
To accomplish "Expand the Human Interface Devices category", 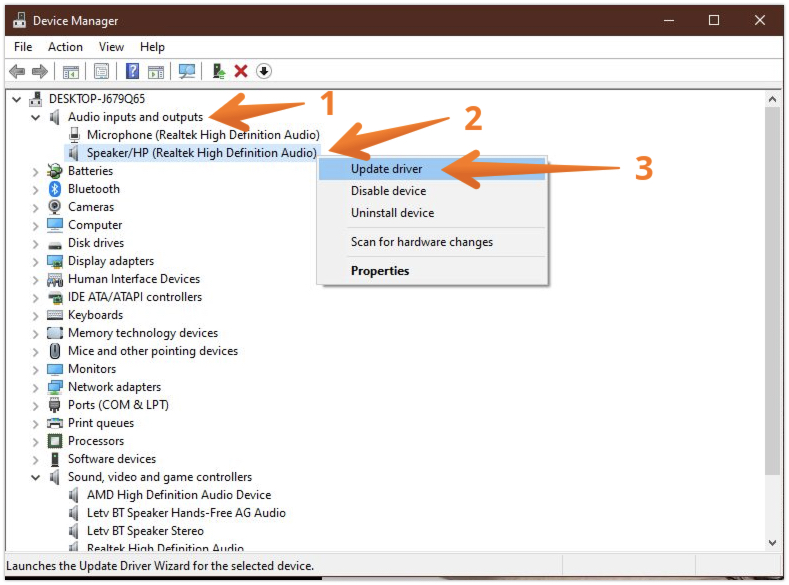I will click(x=35, y=280).
